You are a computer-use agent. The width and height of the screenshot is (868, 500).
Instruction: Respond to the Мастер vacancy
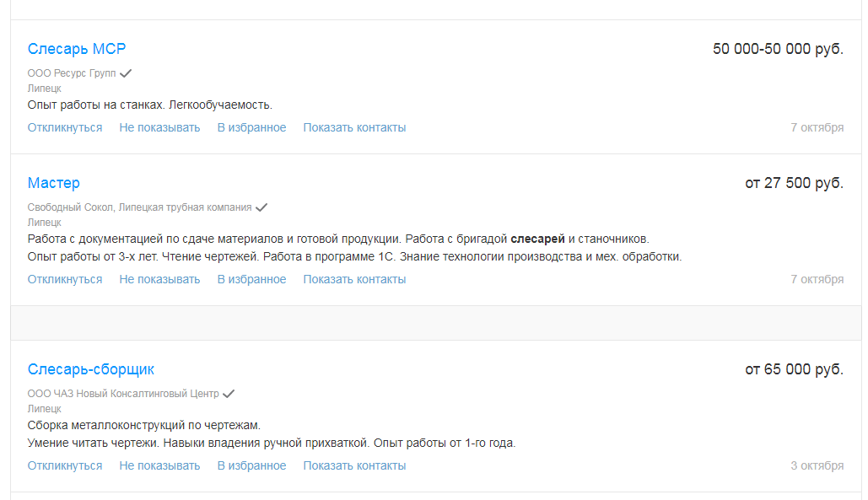point(65,279)
